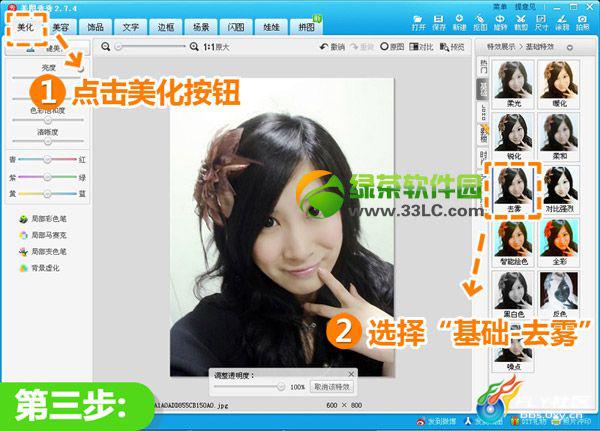Screen dimensions: 600x431
Task: Start cutout with 抠图 icon
Action: [479, 23]
